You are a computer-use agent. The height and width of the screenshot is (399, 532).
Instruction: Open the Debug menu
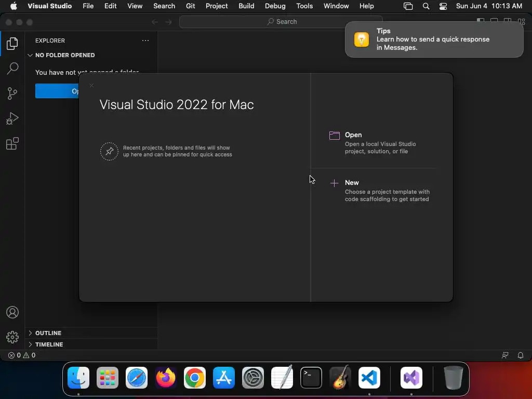tap(275, 6)
